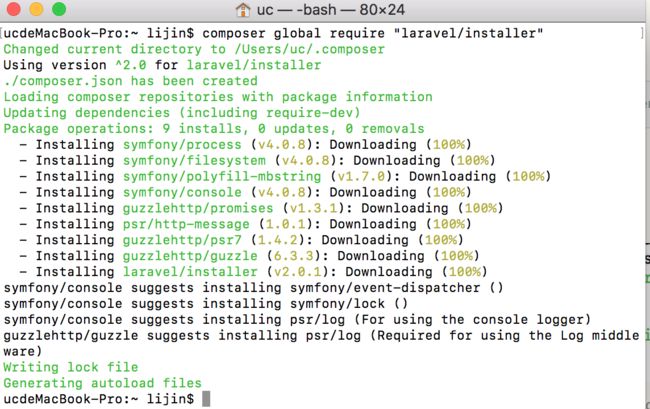650x409 pixels.
Task: Click the composer global require command text
Action: tap(373, 33)
